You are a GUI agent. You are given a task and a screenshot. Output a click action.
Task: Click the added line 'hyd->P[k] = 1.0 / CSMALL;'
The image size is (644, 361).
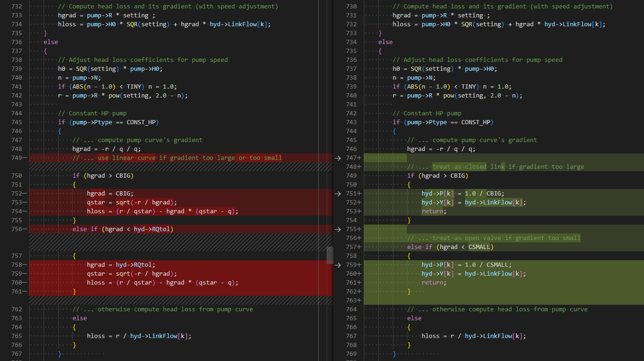point(467,264)
